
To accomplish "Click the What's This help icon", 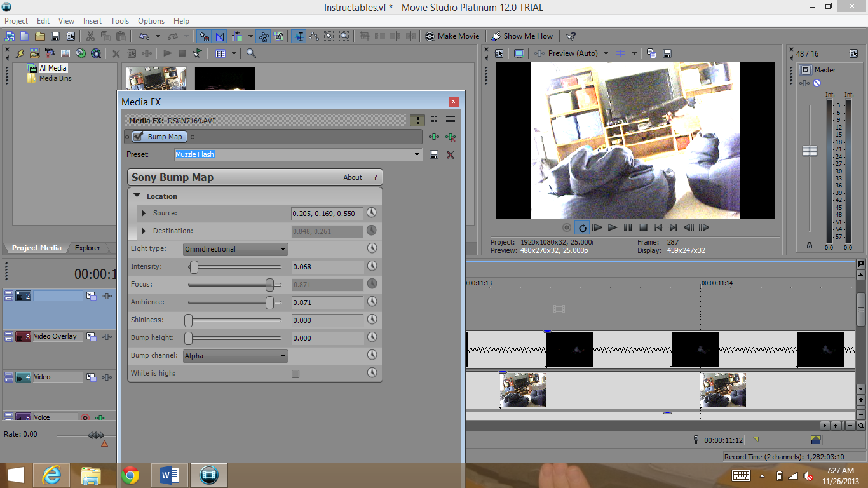I will (571, 36).
